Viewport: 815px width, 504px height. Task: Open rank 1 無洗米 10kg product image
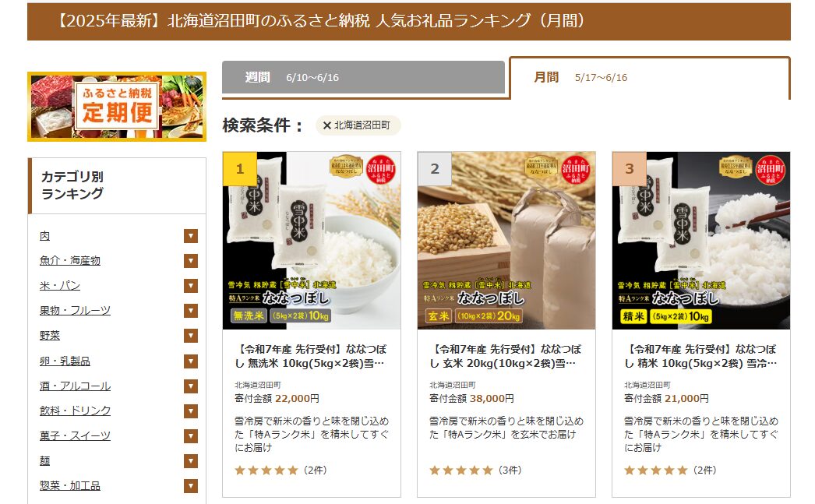coord(312,241)
